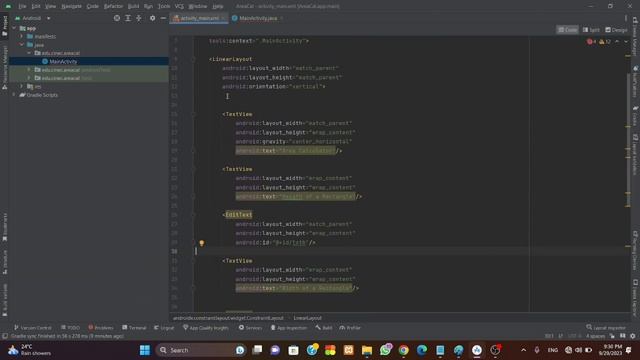Open the File menu
The image size is (640, 360).
tap(22, 6)
